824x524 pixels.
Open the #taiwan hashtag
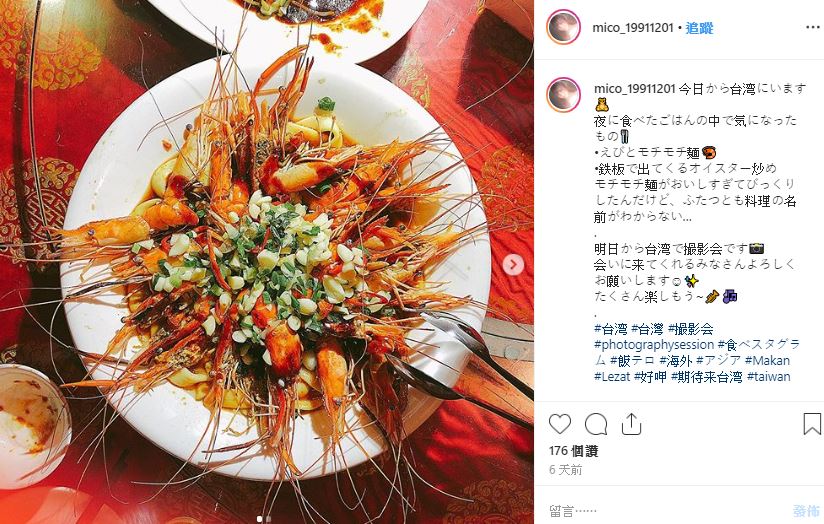[x=768, y=376]
